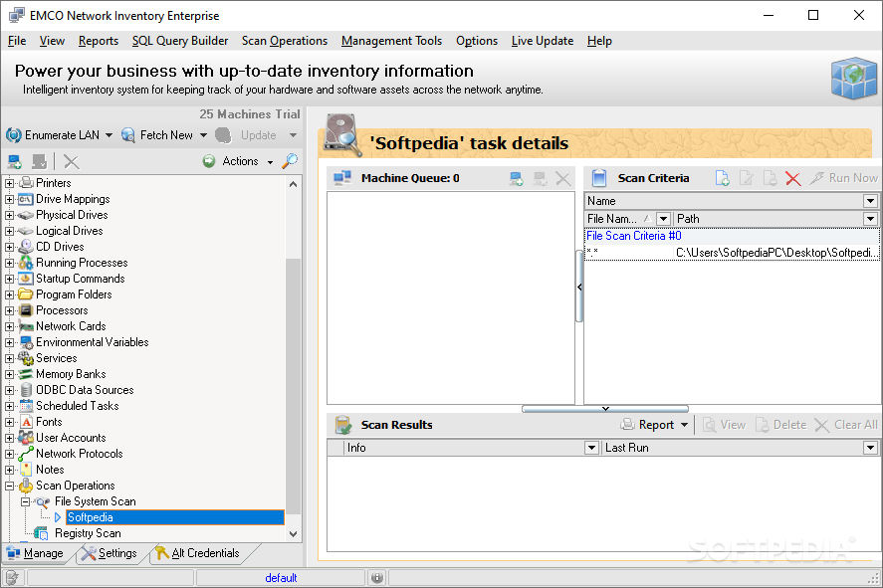Click the globe cube logo in banner
Screen dimensions: 883x588
point(854,79)
